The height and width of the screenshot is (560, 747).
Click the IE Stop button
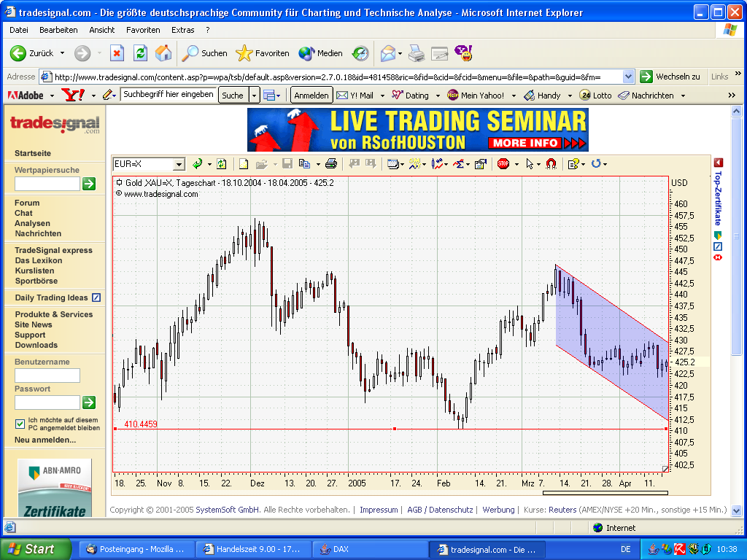click(x=117, y=52)
